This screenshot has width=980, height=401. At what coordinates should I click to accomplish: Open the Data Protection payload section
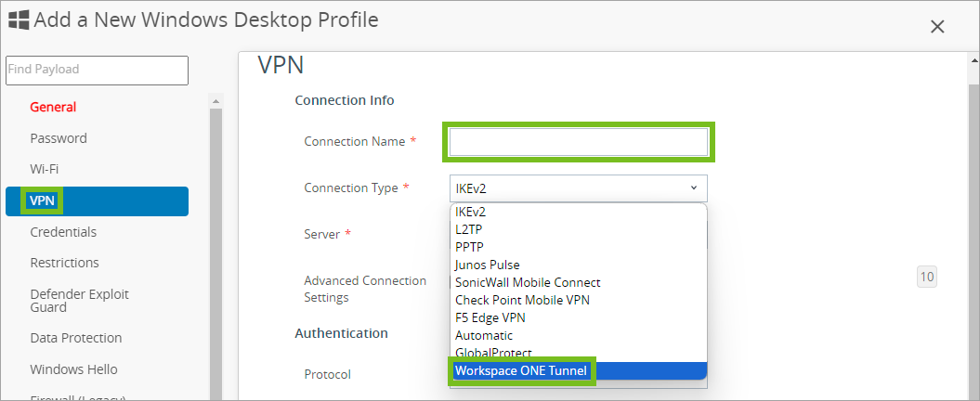coord(75,338)
